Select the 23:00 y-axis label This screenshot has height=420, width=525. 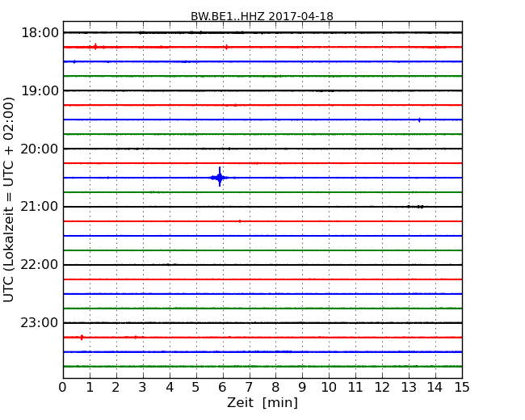[40, 323]
